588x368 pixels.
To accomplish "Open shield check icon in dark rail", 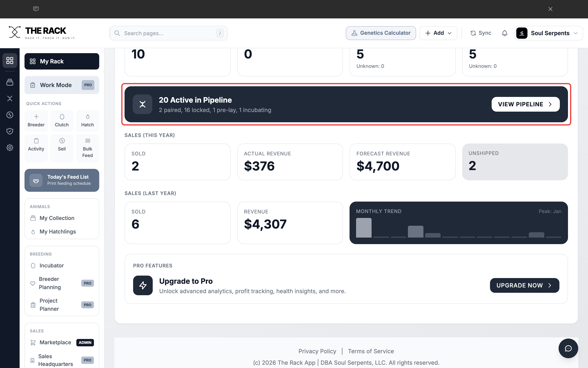I will [x=10, y=131].
